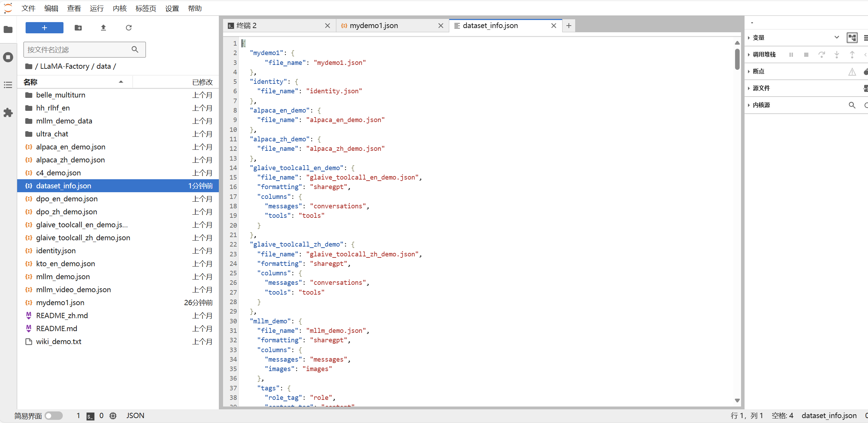Expand the 调用堆栈 call stack section
The height and width of the screenshot is (423, 868).
coord(764,54)
